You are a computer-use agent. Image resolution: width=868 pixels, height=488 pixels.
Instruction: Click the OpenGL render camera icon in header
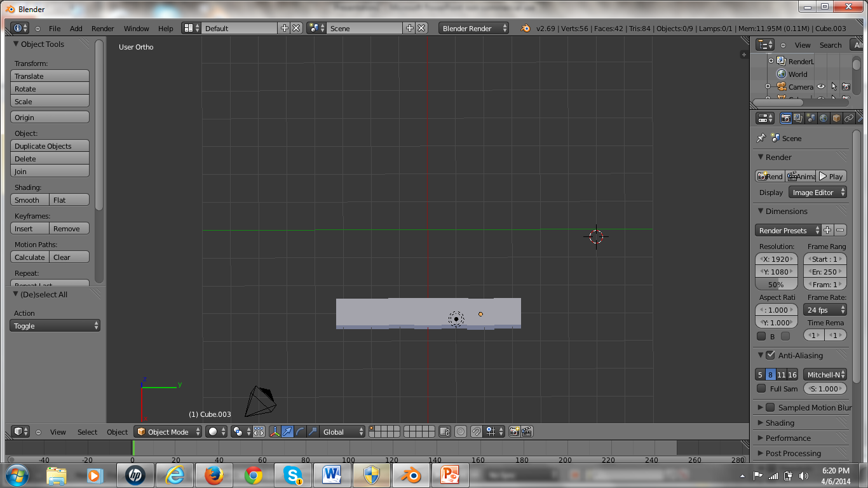513,431
